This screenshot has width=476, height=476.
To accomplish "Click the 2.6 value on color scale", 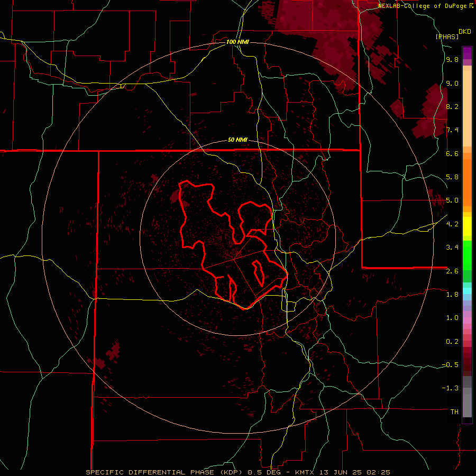I will [x=452, y=271].
